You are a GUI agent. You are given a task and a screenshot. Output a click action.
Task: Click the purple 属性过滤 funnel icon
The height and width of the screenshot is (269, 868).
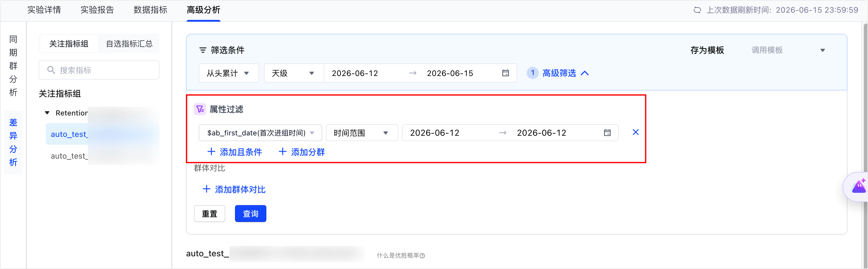[200, 109]
